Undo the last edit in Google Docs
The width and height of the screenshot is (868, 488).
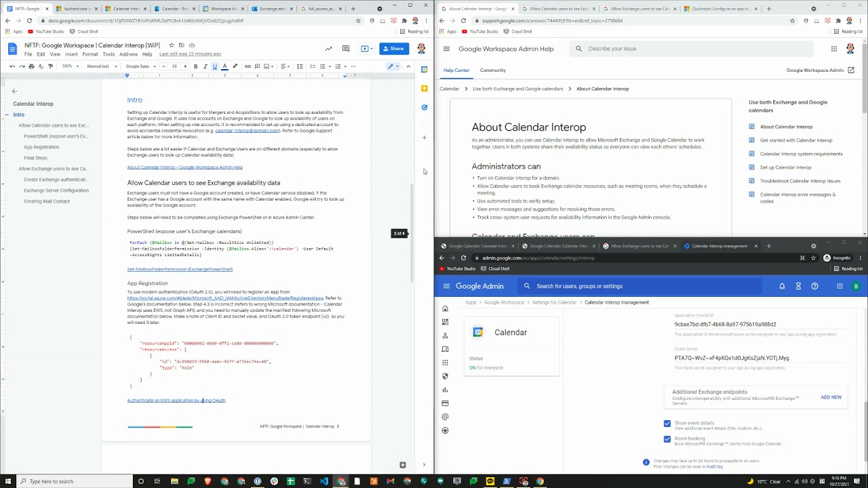[x=12, y=66]
